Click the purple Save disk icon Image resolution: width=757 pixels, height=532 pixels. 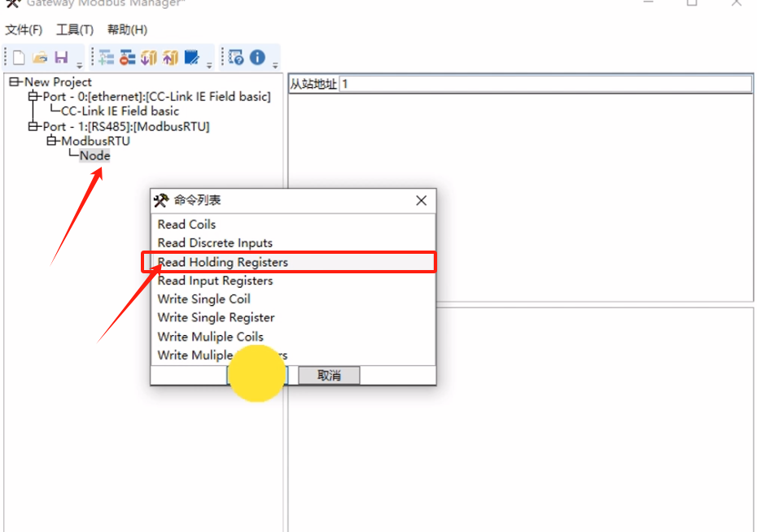(x=61, y=58)
